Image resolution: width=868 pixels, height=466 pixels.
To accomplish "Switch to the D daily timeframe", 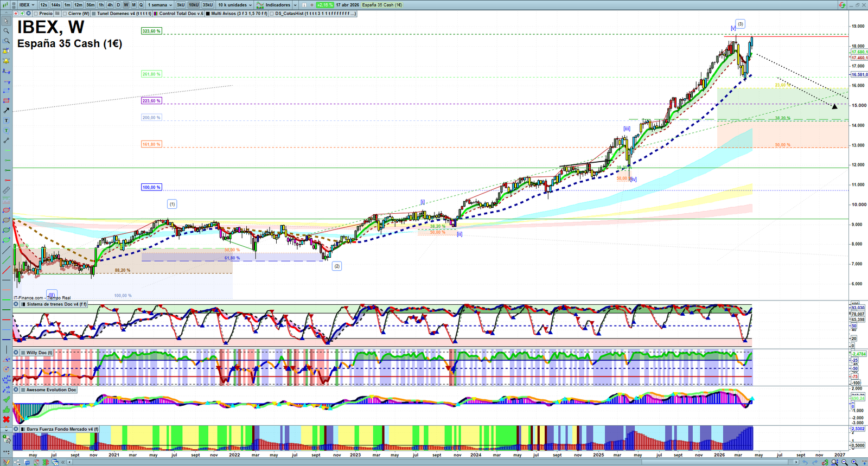I will click(x=118, y=5).
